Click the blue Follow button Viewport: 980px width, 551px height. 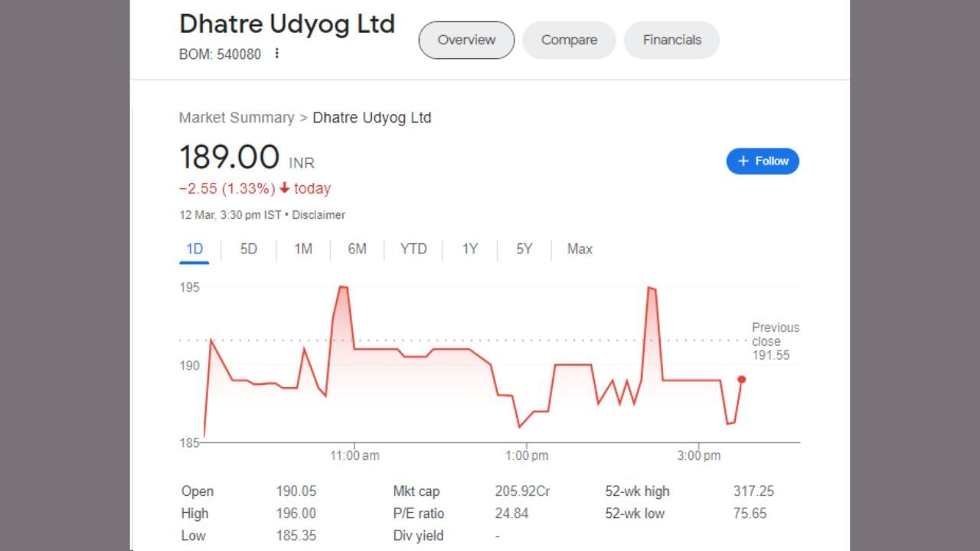click(x=763, y=161)
